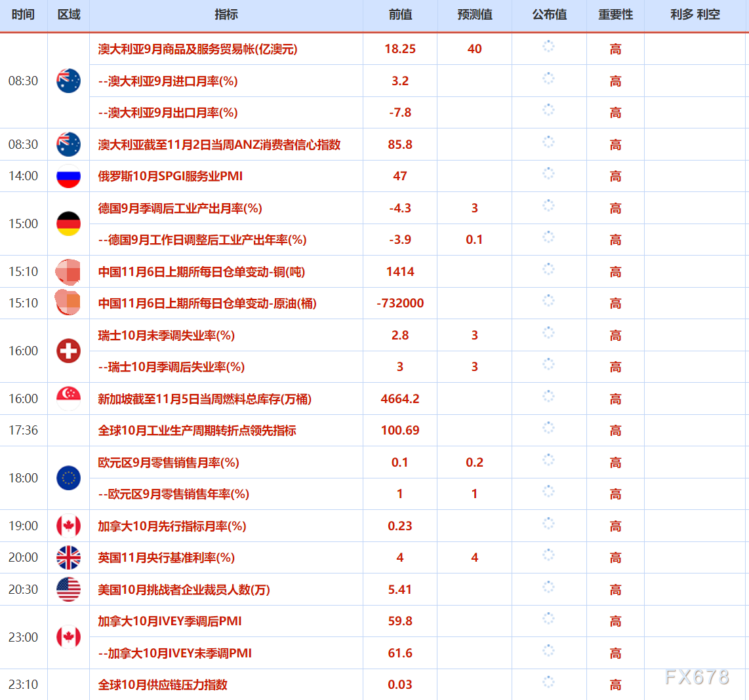
Task: Select the United States flag icon
Action: pyautogui.click(x=68, y=589)
